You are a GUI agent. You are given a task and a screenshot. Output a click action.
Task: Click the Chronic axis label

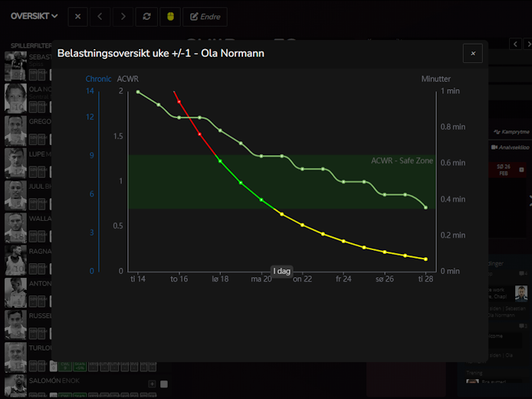click(x=98, y=79)
